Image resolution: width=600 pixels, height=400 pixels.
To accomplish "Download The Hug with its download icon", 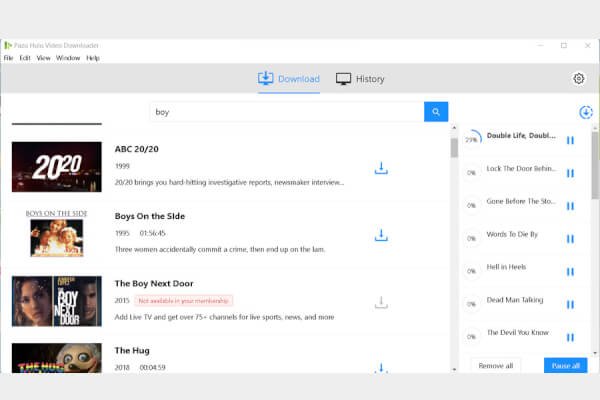I will click(381, 368).
